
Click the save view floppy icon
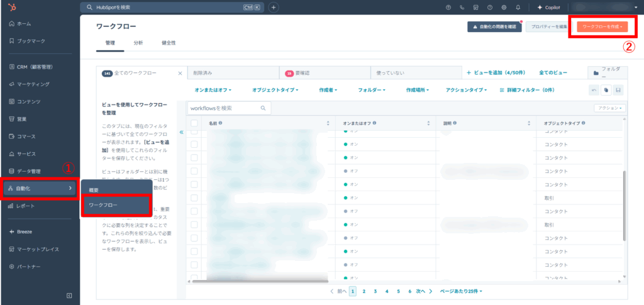click(618, 90)
